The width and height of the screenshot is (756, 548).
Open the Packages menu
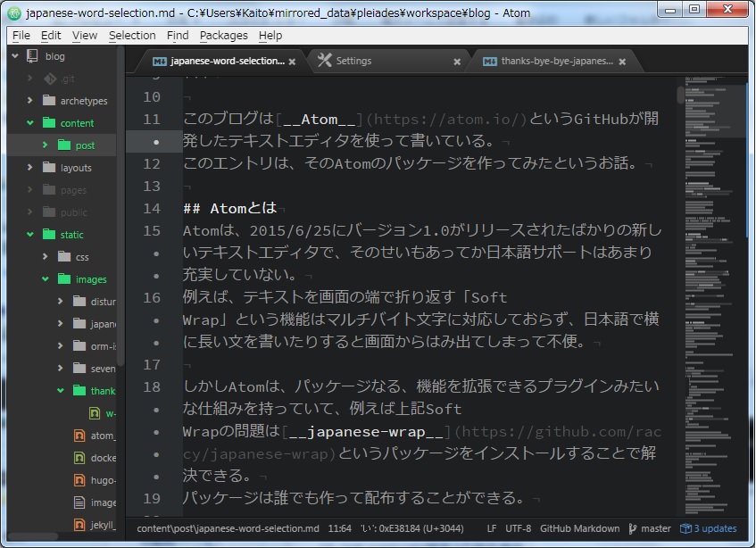[x=223, y=35]
